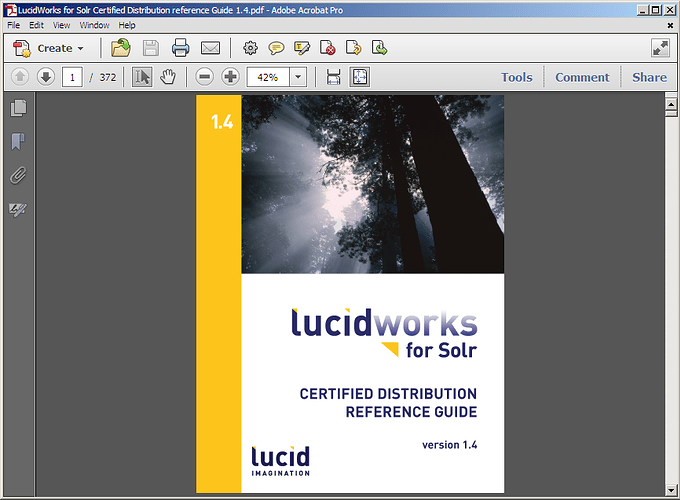Click the rotate pages icon
Screen dimensions: 680x500
(353, 48)
